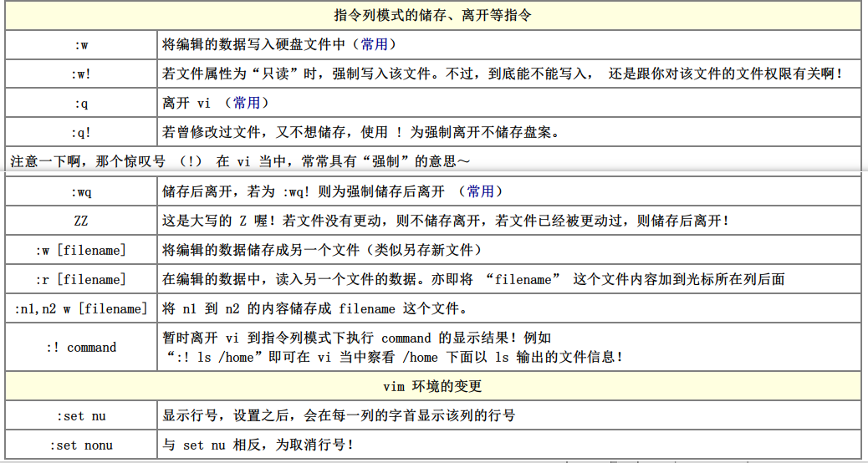This screenshot has width=868, height=463.
Task: Select the :set nonu command cell
Action: tap(81, 445)
